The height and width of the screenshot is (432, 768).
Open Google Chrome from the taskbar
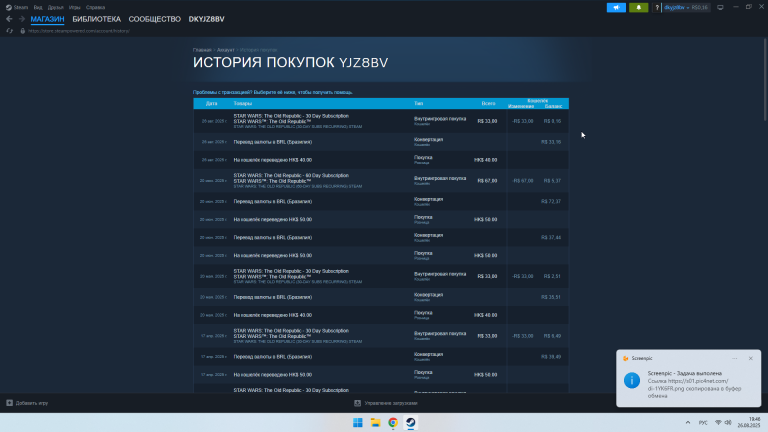click(x=393, y=423)
